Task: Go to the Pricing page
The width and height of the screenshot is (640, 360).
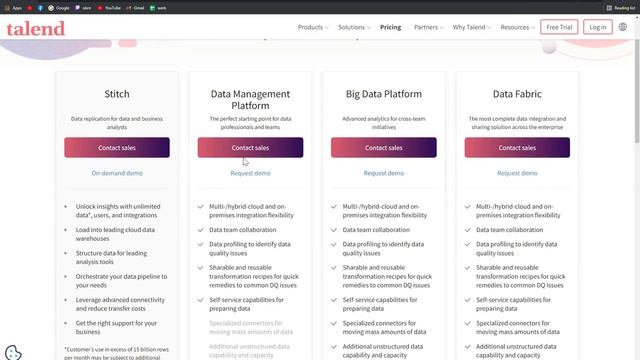Action: tap(390, 27)
